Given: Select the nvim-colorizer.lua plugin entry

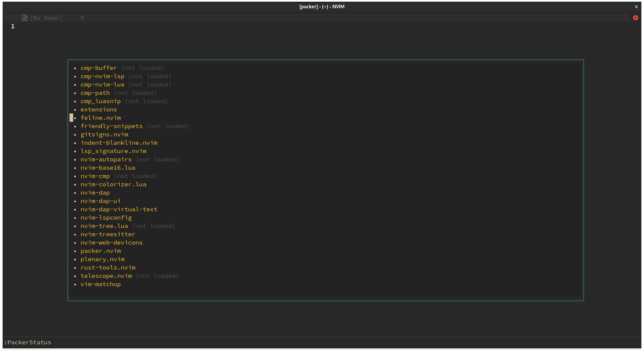Looking at the screenshot, I should pyautogui.click(x=113, y=184).
